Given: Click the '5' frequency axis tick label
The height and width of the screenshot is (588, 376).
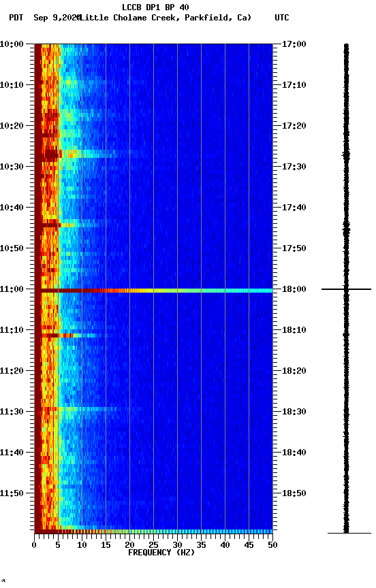Looking at the screenshot, I should tap(58, 546).
